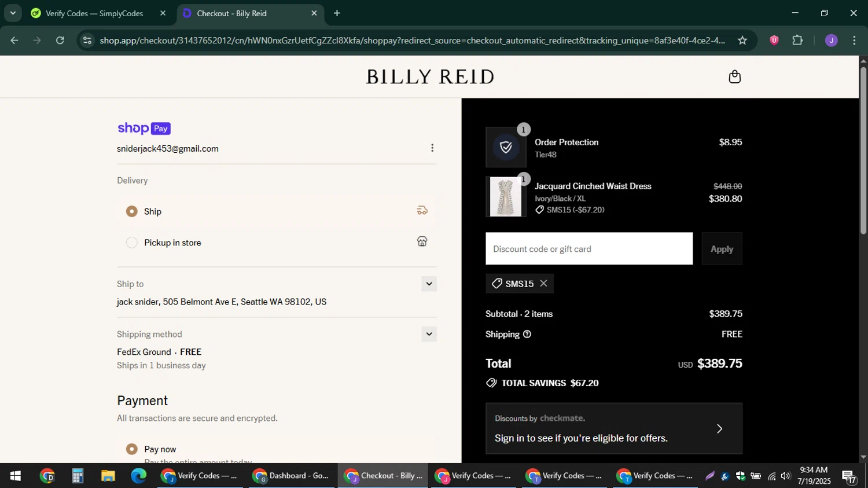Remove the SMS15 discount code
Screen dimensions: 868x488
(x=543, y=283)
